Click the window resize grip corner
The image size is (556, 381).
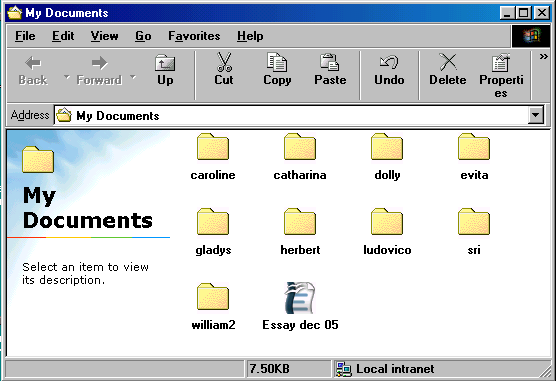pyautogui.click(x=545, y=372)
